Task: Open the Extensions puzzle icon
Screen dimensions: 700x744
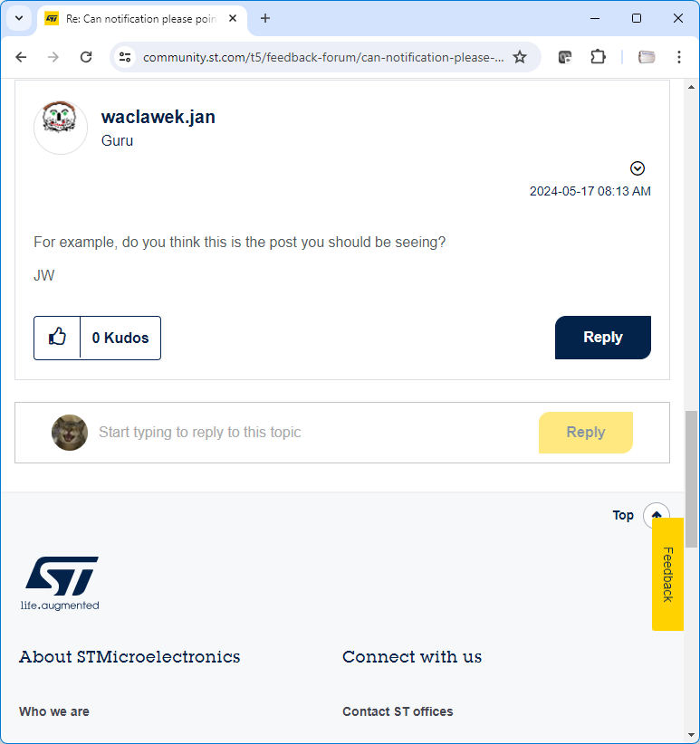Action: click(x=598, y=57)
